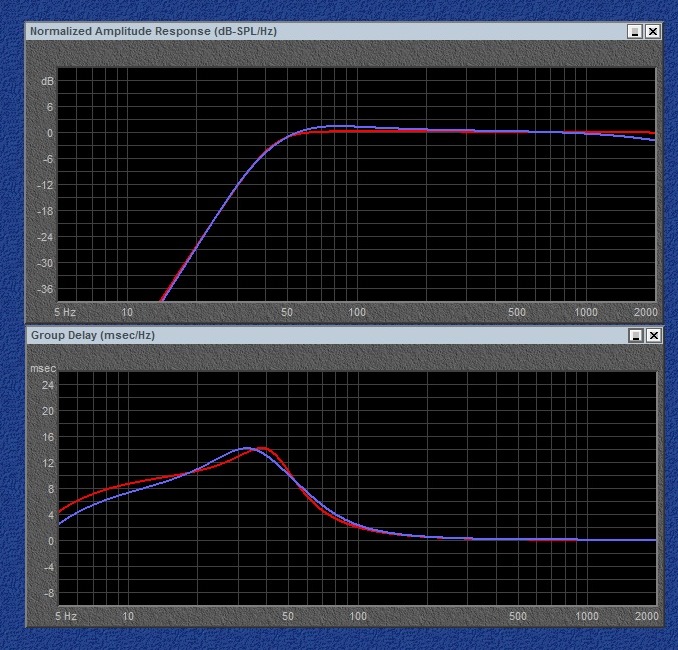Screen dimensions: 678x650
Task: Click the 0 dB tick label
Action: [49, 133]
